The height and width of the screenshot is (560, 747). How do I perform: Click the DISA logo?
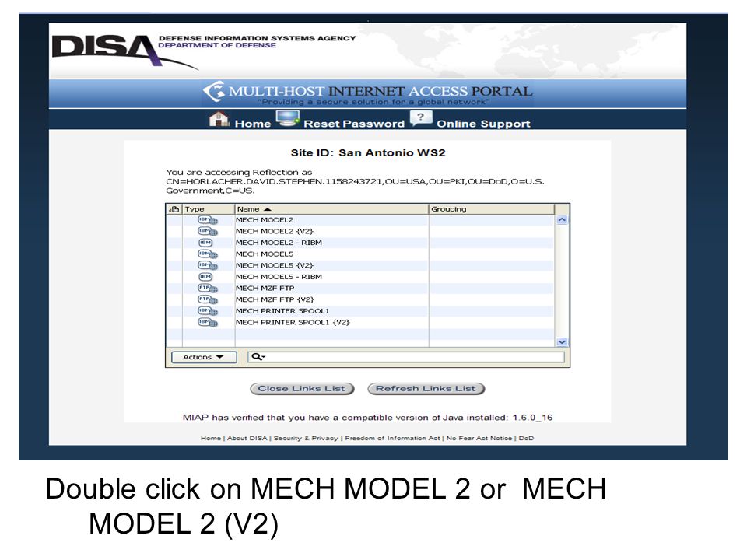[124, 51]
